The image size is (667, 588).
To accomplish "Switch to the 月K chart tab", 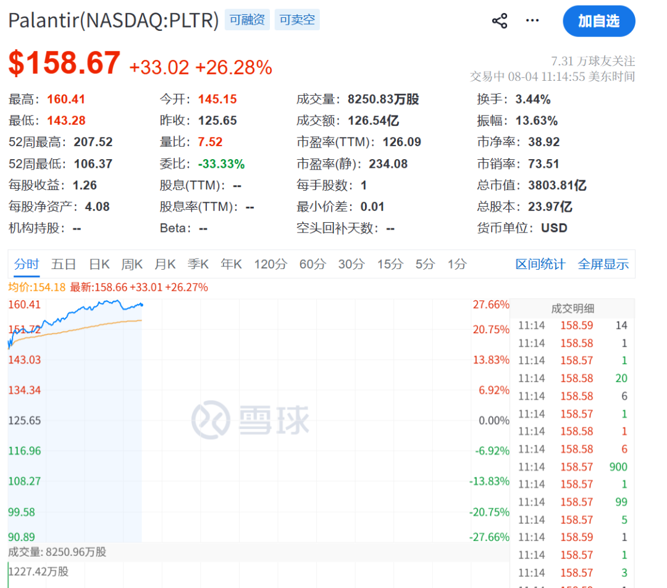I will point(165,264).
